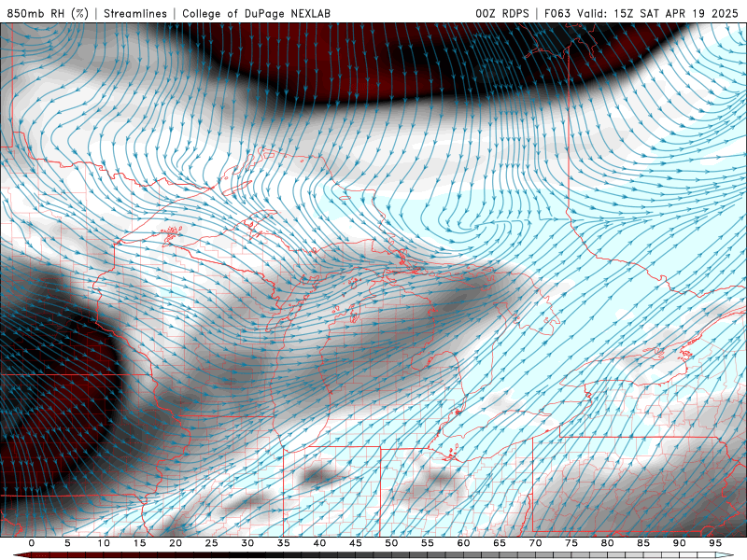
Task: Click the 70 label on the RH scale
Action: tap(535, 543)
